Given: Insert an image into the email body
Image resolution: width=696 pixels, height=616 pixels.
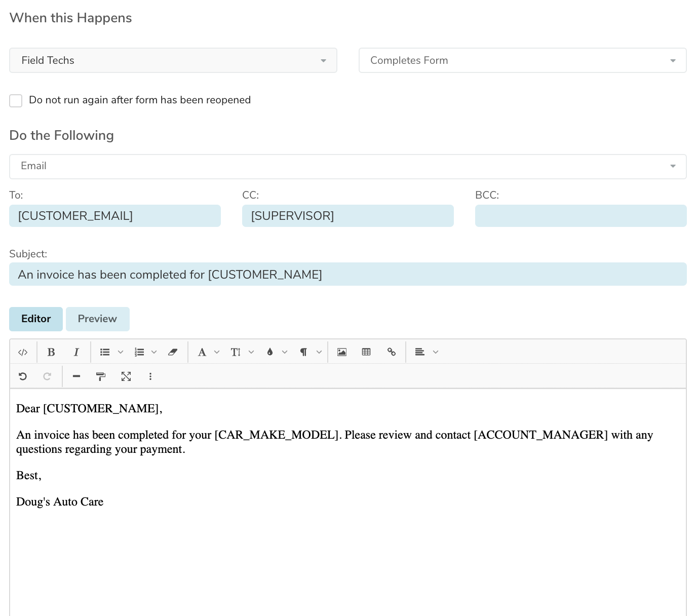Looking at the screenshot, I should 341,352.
